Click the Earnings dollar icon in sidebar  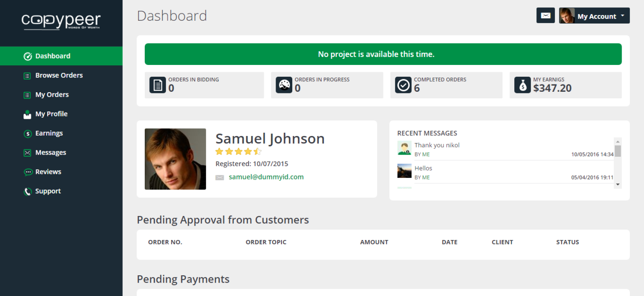28,134
